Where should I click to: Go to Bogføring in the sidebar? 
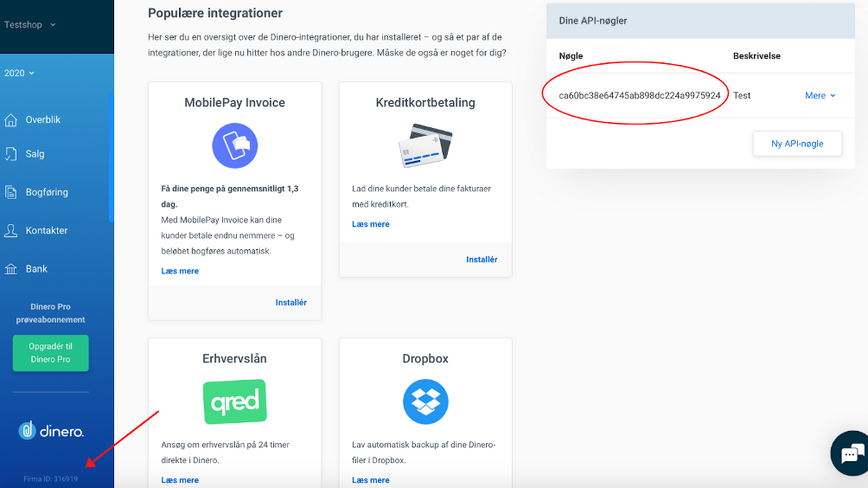[47, 192]
